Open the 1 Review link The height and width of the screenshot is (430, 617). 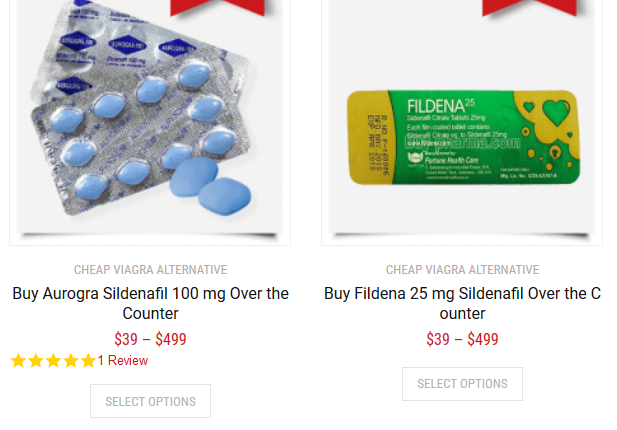pyautogui.click(x=123, y=360)
